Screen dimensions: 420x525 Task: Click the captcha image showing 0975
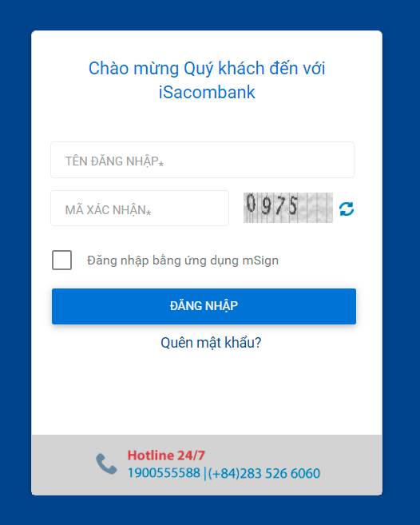[x=288, y=208]
